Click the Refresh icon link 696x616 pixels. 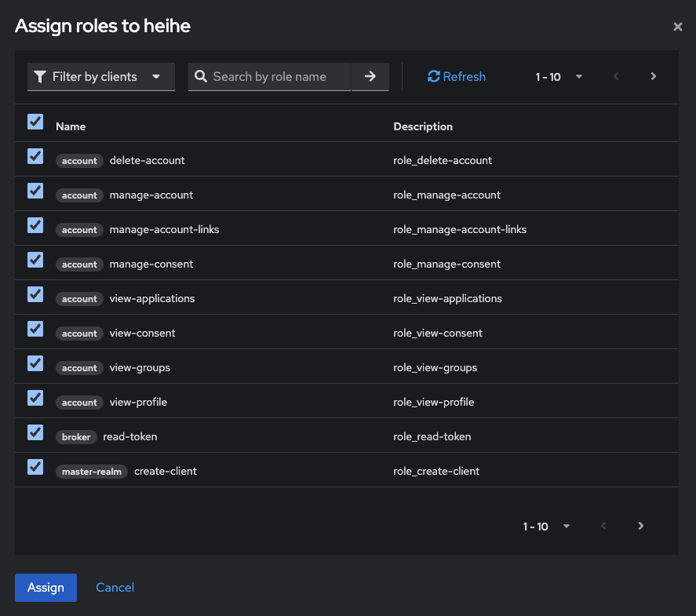(456, 77)
